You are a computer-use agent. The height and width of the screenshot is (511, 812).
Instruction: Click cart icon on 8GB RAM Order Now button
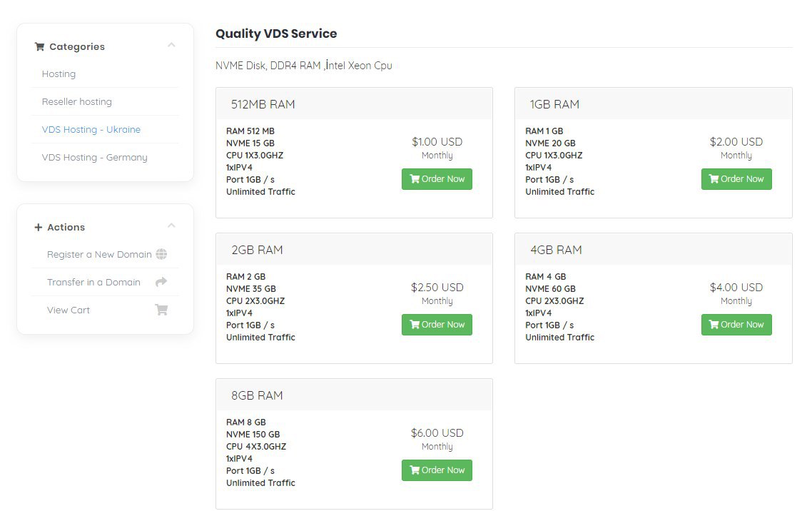(415, 470)
